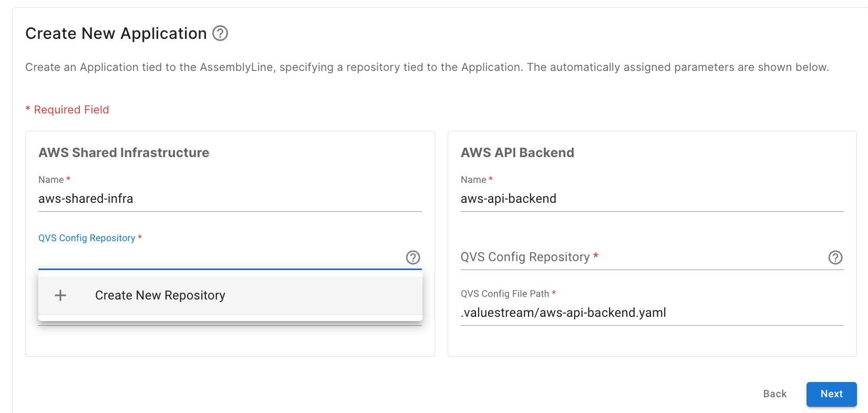Screen dimensions: 868x413
Task: Select Create New Repository from dropdown list
Action: 160,295
